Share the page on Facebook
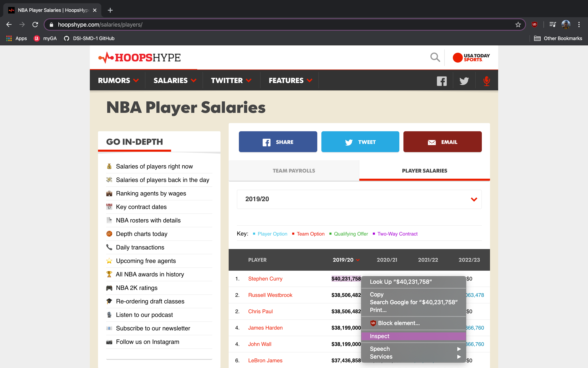 coord(278,142)
